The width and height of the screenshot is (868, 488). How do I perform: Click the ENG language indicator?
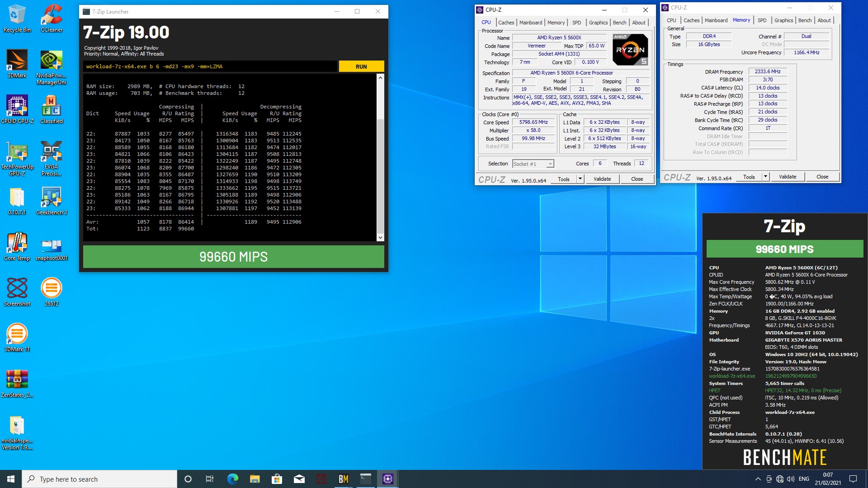tap(804, 479)
